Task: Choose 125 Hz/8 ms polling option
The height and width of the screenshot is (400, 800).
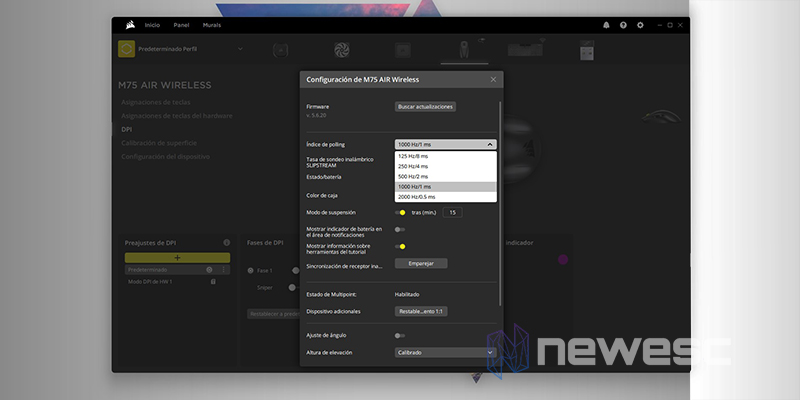Action: (x=445, y=156)
